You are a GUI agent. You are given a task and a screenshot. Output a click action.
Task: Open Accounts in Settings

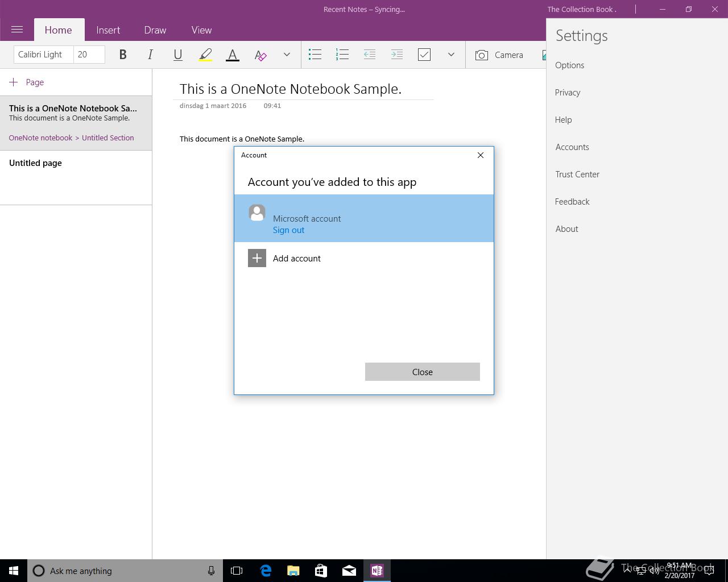pyautogui.click(x=572, y=147)
